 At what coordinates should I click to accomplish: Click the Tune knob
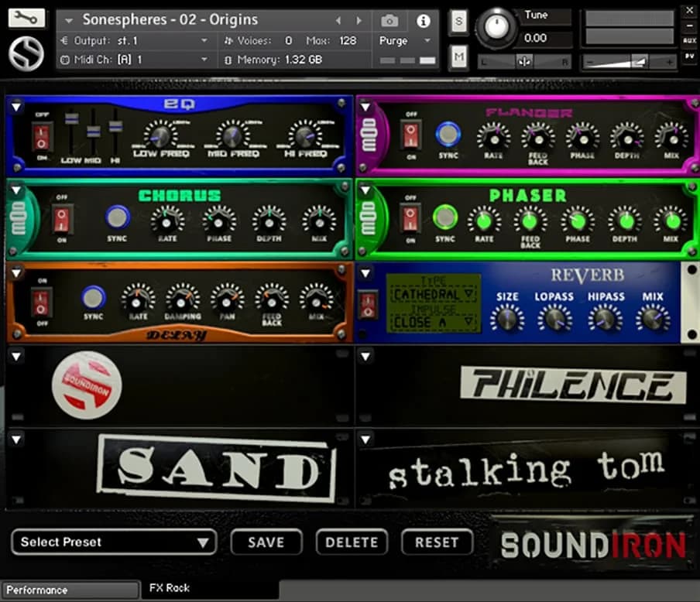point(496,29)
